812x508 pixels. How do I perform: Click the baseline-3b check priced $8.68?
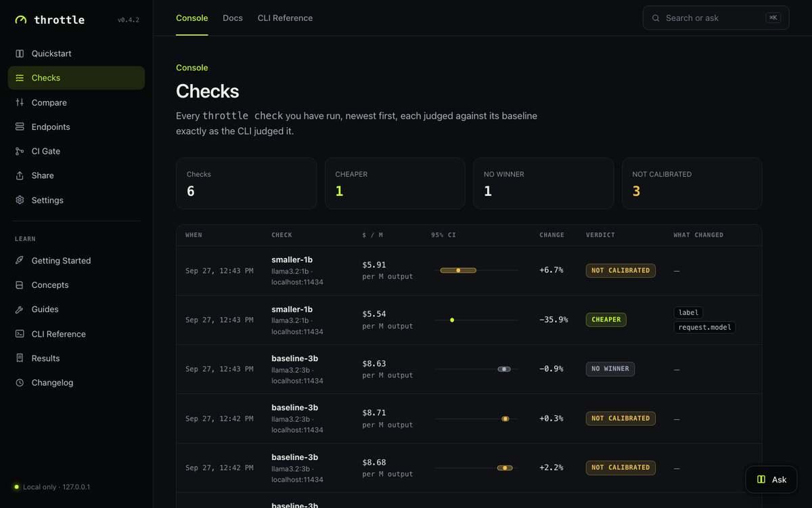pos(294,457)
